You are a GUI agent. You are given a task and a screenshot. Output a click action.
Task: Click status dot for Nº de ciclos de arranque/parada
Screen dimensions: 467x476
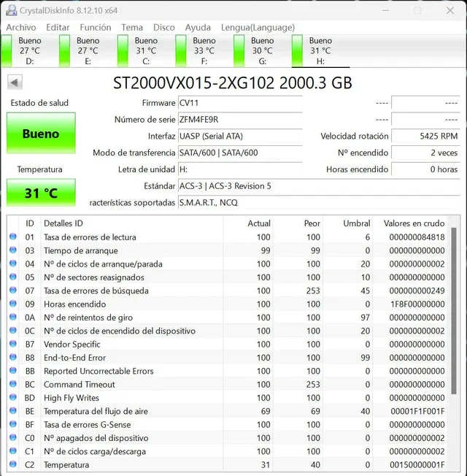(x=13, y=264)
